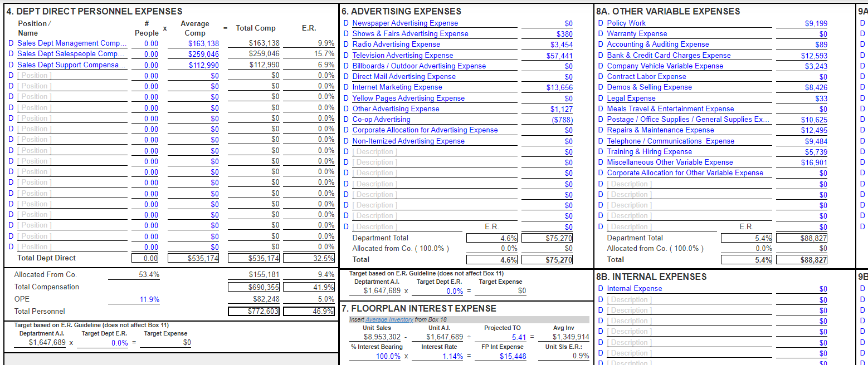Edit the ($788) Co-op Advertising amount
868x365 pixels.
[547, 119]
